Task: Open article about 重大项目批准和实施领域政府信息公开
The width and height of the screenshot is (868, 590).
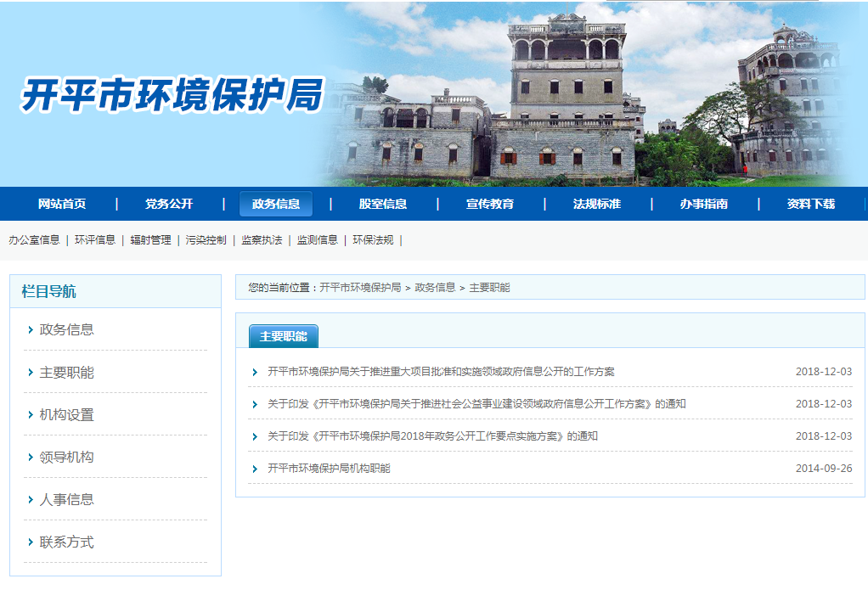Action: (x=441, y=371)
